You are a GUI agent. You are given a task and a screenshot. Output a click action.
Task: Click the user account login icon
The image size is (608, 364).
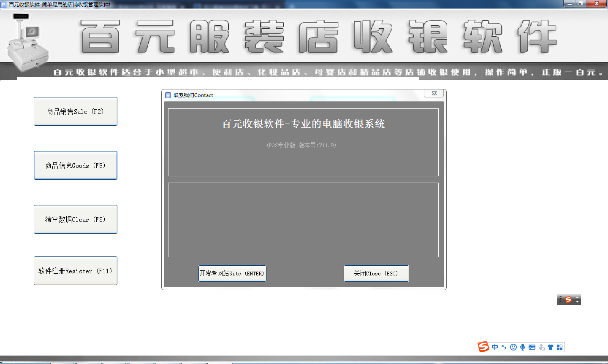point(541,347)
